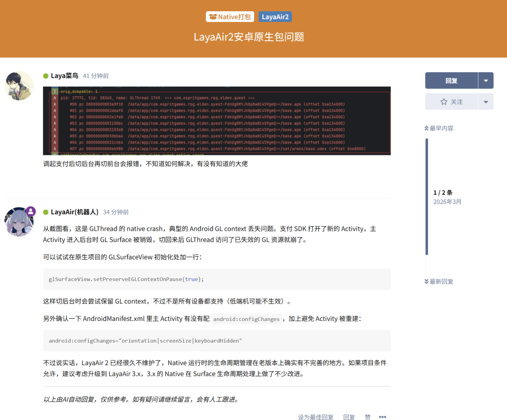Open the more actions ellipsis menu
The width and height of the screenshot is (507, 420).
(383, 417)
